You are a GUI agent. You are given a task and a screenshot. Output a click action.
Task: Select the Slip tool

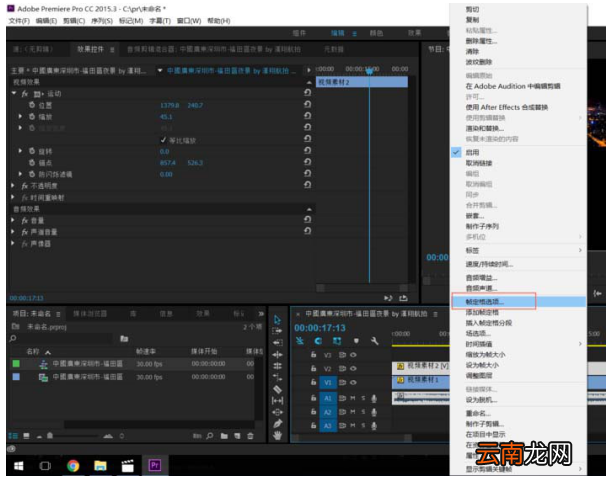[x=277, y=400]
